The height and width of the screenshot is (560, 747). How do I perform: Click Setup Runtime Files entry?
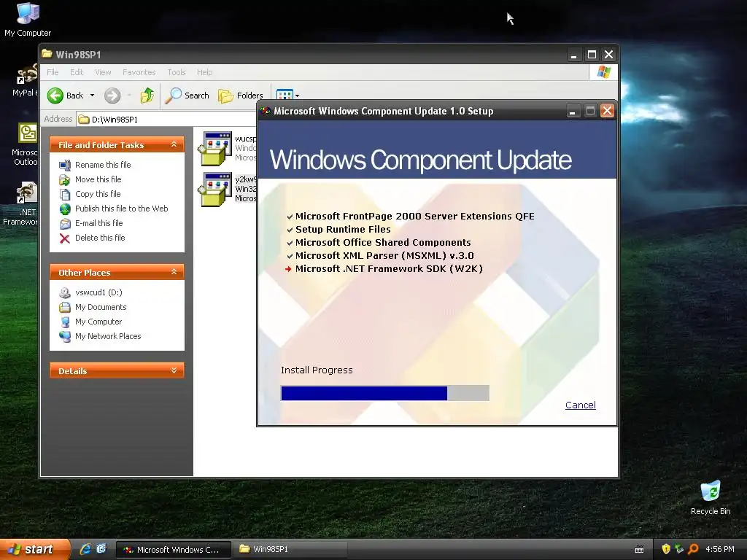[343, 229]
